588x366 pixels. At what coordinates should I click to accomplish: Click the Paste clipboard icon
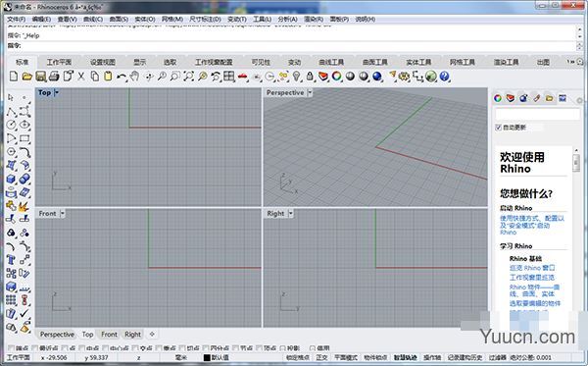point(108,77)
